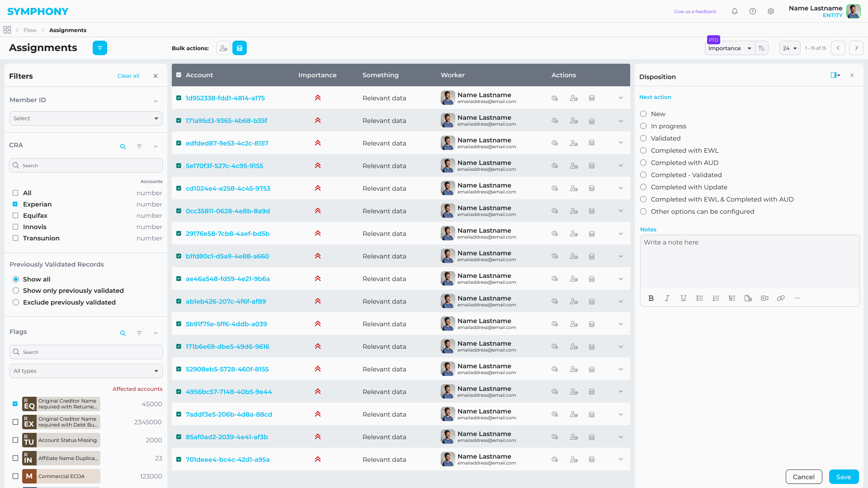Click the Save button
The width and height of the screenshot is (868, 488).
click(x=844, y=477)
